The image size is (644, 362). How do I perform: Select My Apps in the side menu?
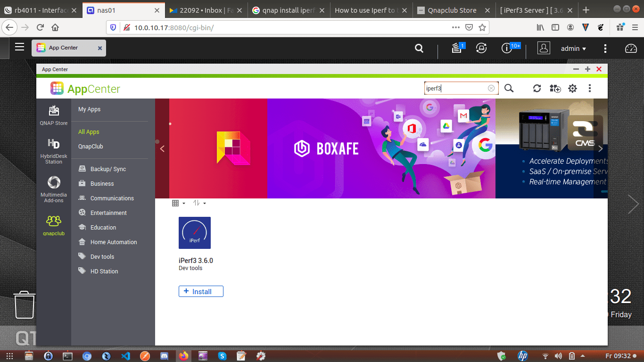pyautogui.click(x=90, y=109)
